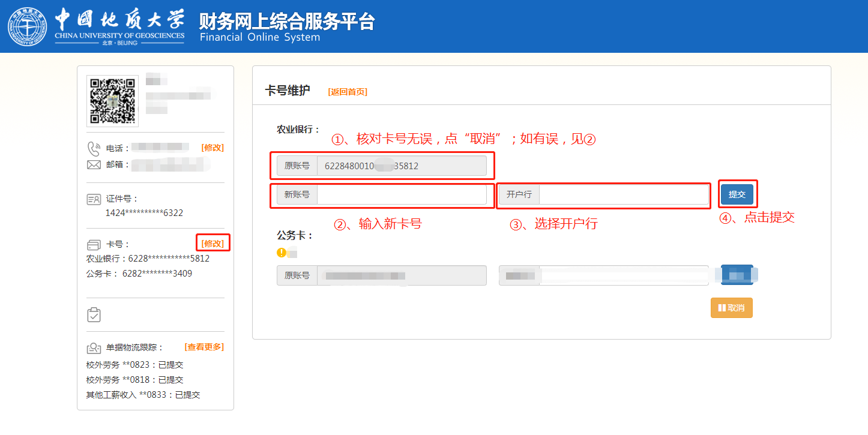This screenshot has height=435, width=868.
Task: Click the logistics tracking icon beside 单据物流跟踪
Action: click(x=94, y=347)
